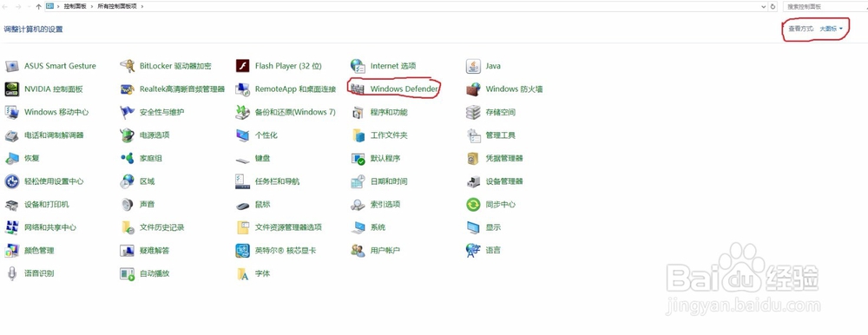Click the 家庭组 icon
868x335 pixels.
(x=128, y=158)
